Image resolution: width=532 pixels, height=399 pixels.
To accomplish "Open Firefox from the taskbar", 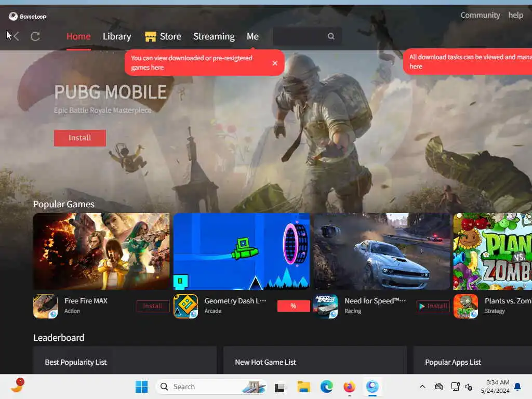I will [x=350, y=387].
